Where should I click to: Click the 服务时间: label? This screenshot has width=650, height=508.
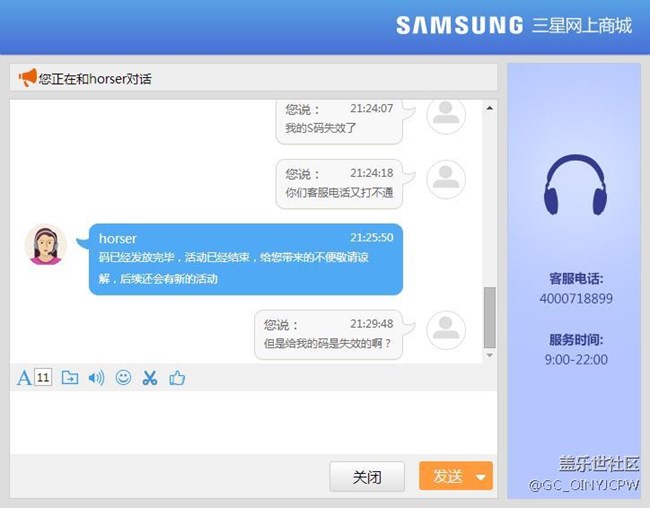[x=576, y=340]
